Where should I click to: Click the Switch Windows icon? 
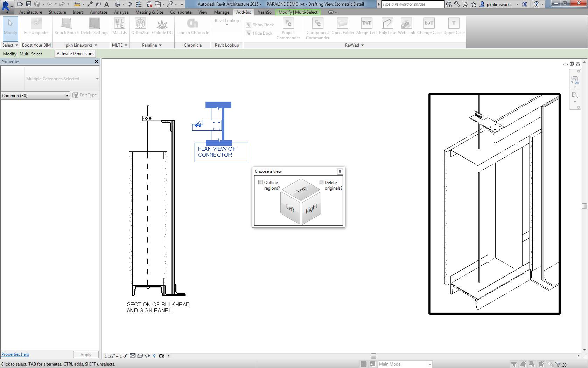click(x=158, y=4)
